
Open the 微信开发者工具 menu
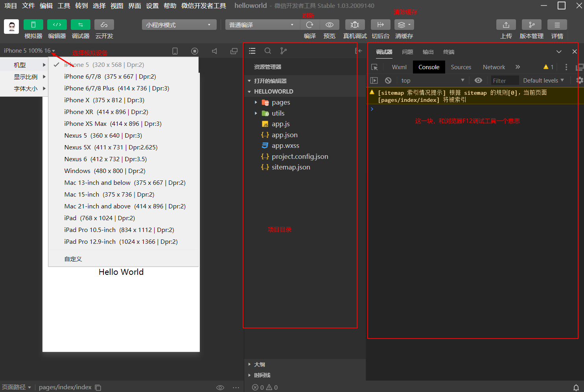204,6
